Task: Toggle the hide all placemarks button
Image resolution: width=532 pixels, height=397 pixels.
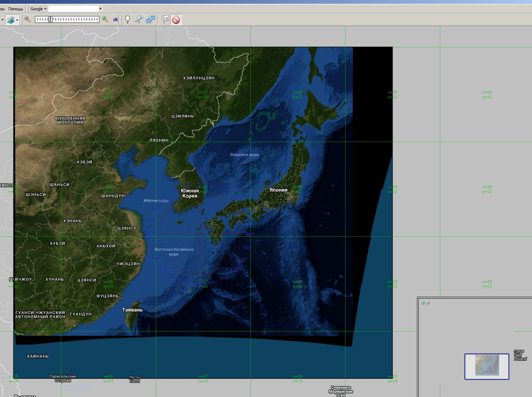Action: (x=176, y=20)
